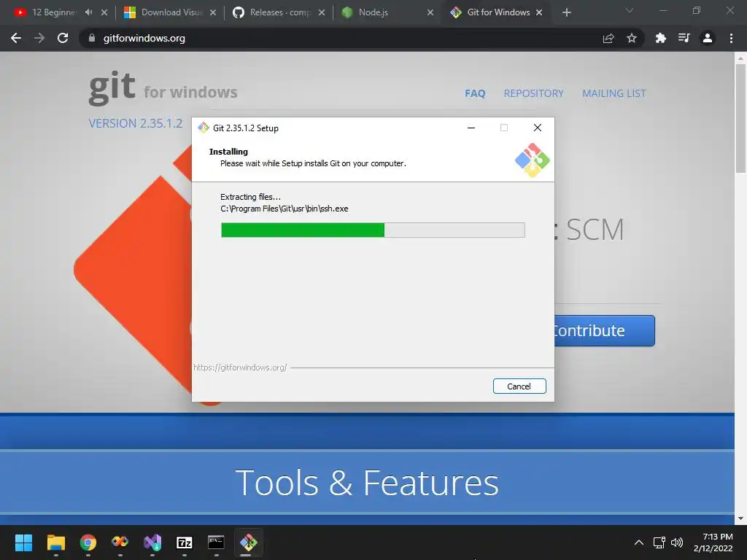The image size is (747, 560).
Task: Select the Git Setup taskbar icon
Action: pyautogui.click(x=249, y=542)
